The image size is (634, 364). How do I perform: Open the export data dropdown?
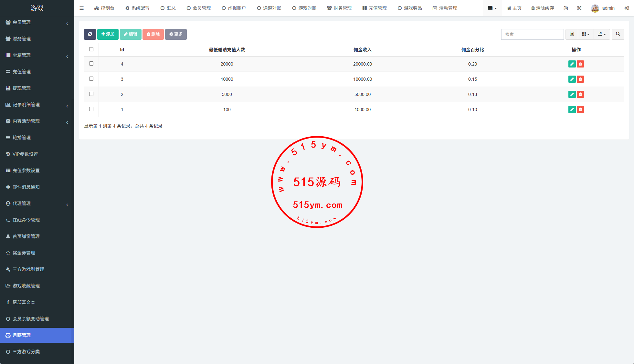601,34
